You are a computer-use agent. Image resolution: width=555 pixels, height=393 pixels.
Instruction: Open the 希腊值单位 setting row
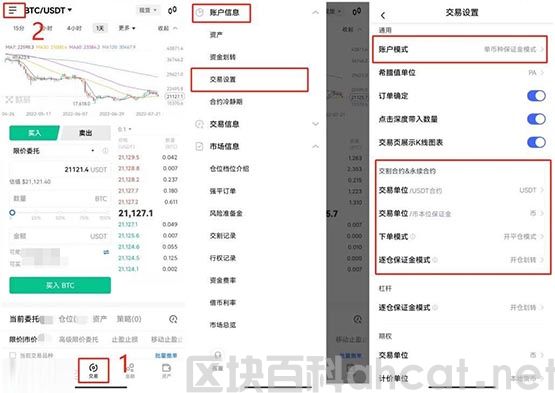(462, 73)
